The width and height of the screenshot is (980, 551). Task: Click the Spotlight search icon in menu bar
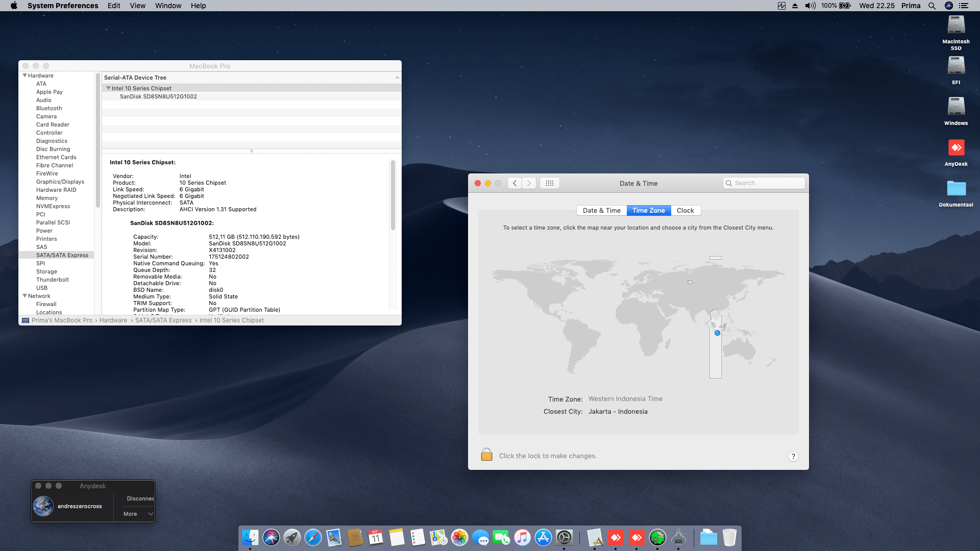(x=932, y=6)
